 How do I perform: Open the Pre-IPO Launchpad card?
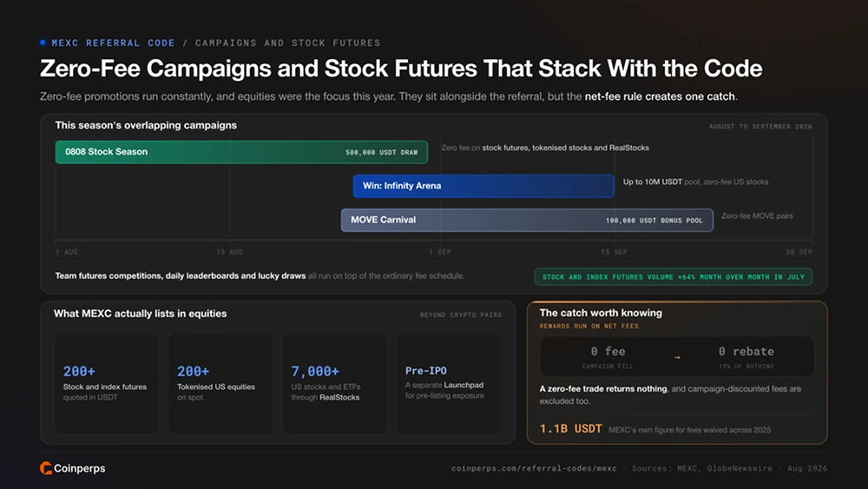point(449,384)
